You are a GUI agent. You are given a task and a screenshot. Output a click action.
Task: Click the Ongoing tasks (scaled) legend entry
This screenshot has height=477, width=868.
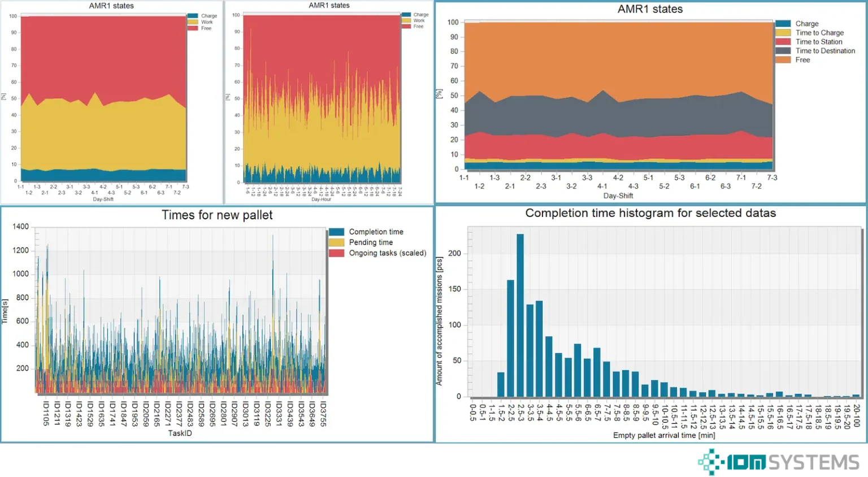[387, 253]
